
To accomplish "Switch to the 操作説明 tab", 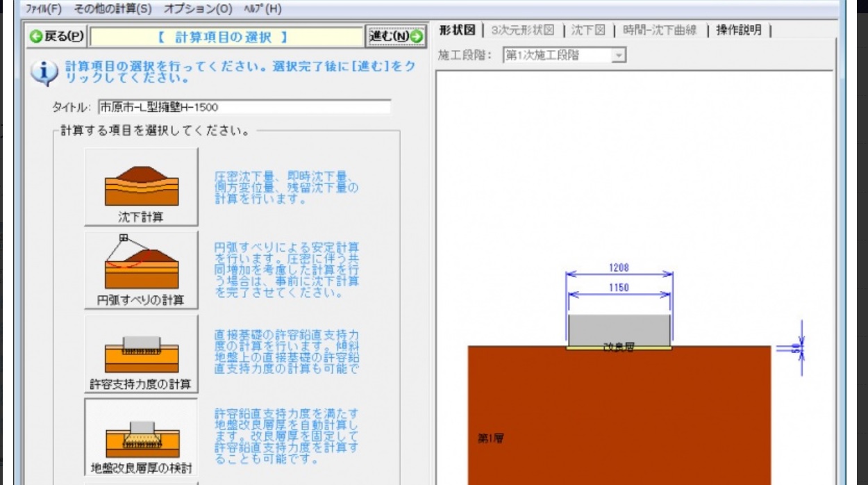I will [740, 31].
